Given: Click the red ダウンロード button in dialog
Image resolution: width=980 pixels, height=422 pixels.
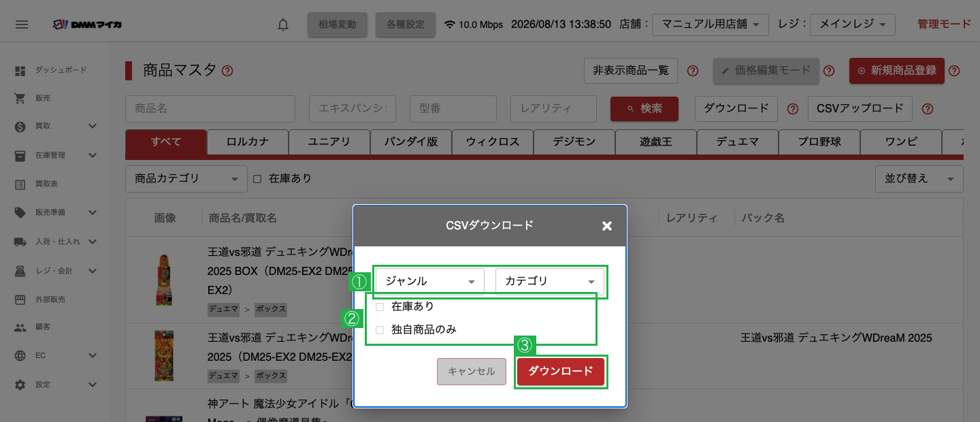Looking at the screenshot, I should (561, 372).
